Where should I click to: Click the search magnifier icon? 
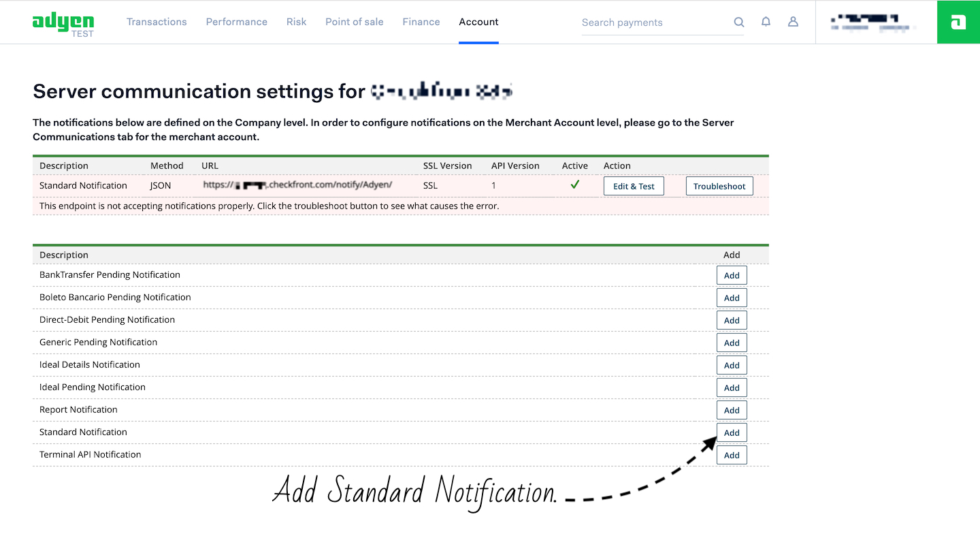click(x=739, y=22)
